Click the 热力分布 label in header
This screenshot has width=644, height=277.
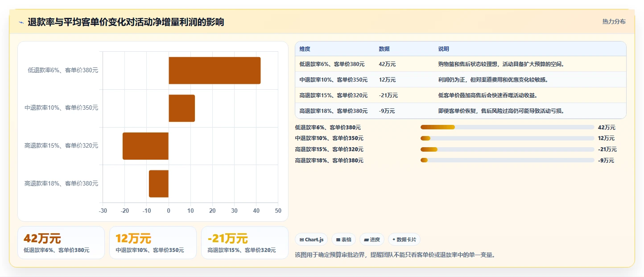(x=614, y=21)
